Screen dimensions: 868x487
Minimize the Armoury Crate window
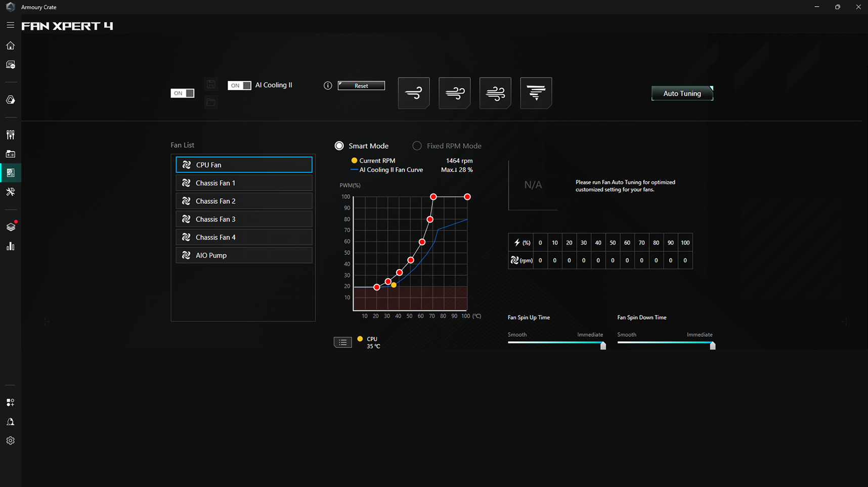coord(816,7)
